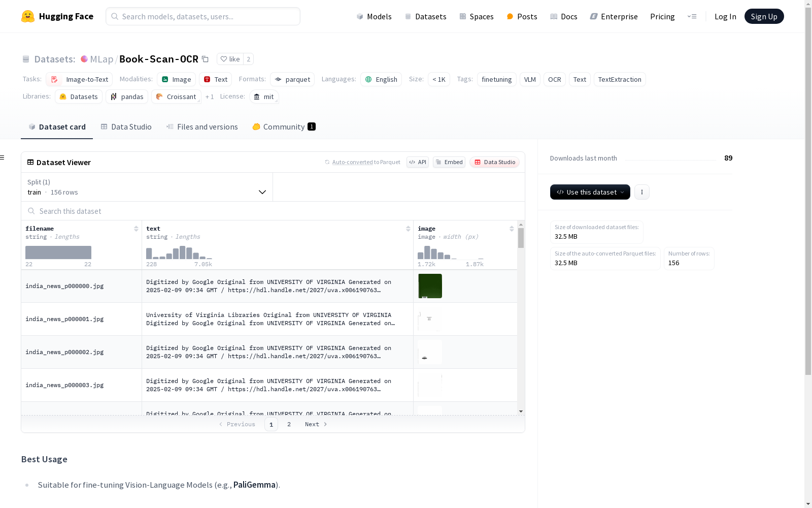The height and width of the screenshot is (508, 812).
Task: Copy dataset name with the copy icon
Action: pos(205,59)
